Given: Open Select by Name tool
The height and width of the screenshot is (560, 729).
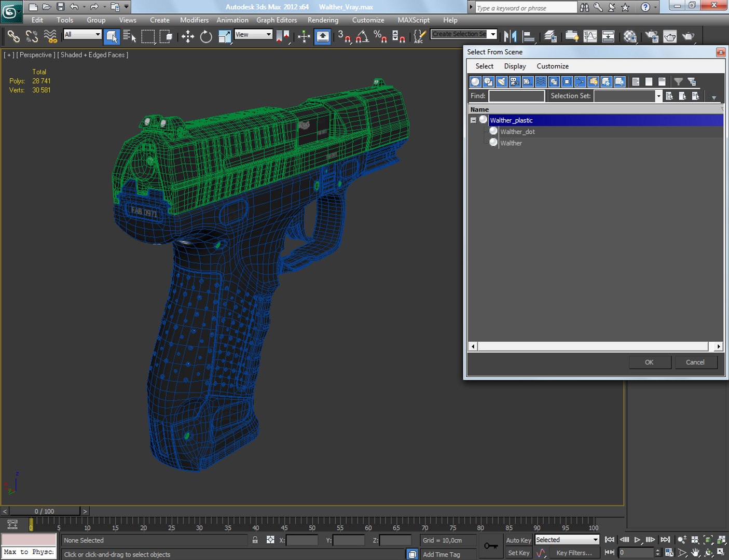Looking at the screenshot, I should (129, 36).
